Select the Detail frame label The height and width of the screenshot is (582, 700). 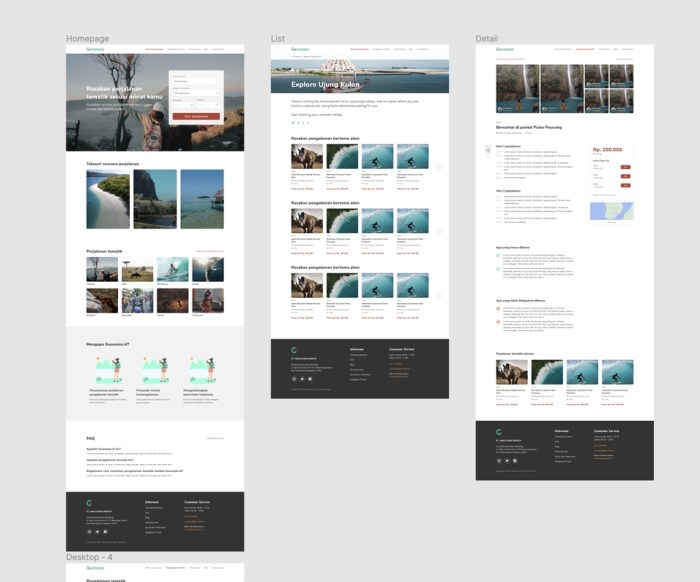(x=486, y=38)
